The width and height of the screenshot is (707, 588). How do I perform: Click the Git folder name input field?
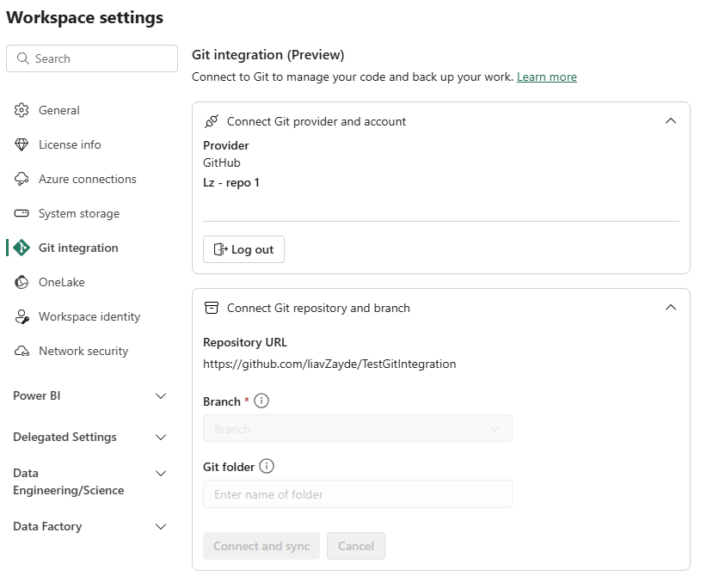[357, 493]
